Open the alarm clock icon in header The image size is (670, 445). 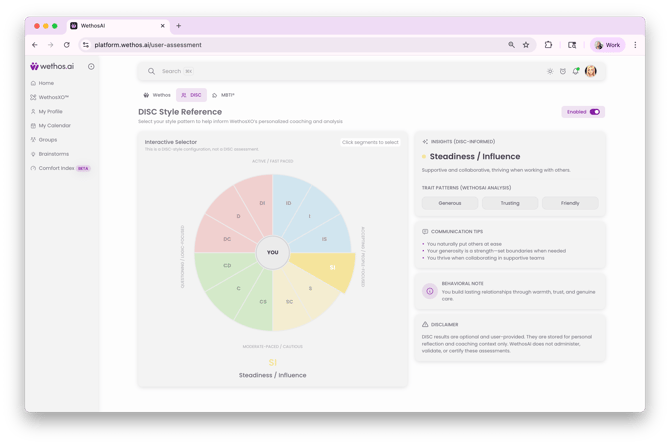(x=563, y=71)
